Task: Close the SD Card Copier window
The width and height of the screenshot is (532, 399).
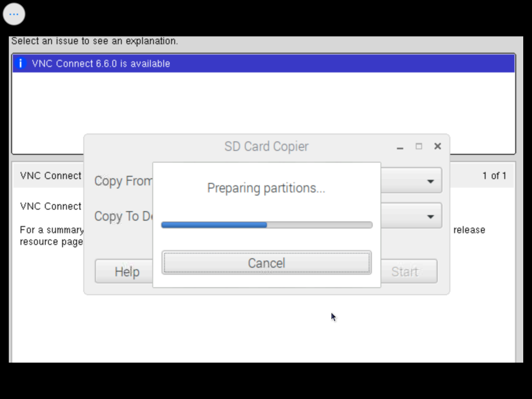Action: pyautogui.click(x=437, y=147)
